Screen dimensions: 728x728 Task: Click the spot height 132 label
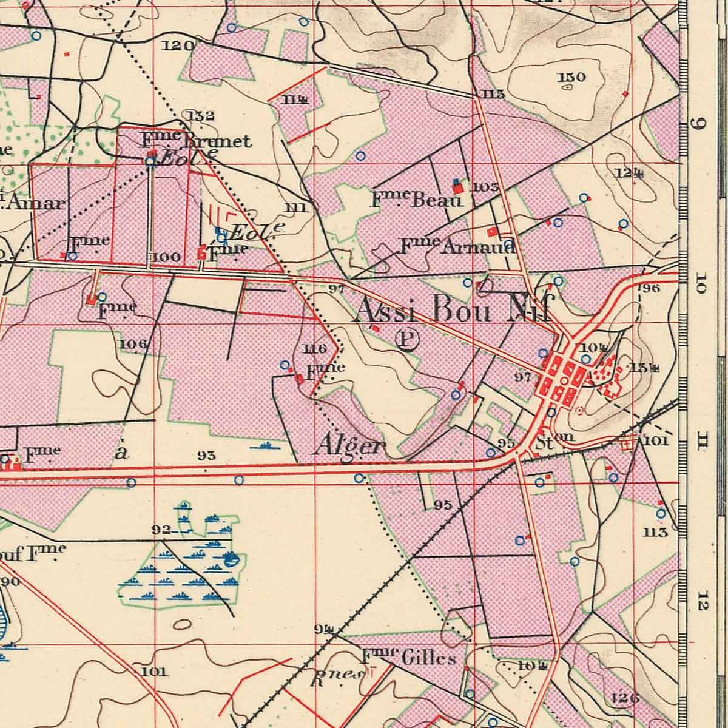coord(200,116)
